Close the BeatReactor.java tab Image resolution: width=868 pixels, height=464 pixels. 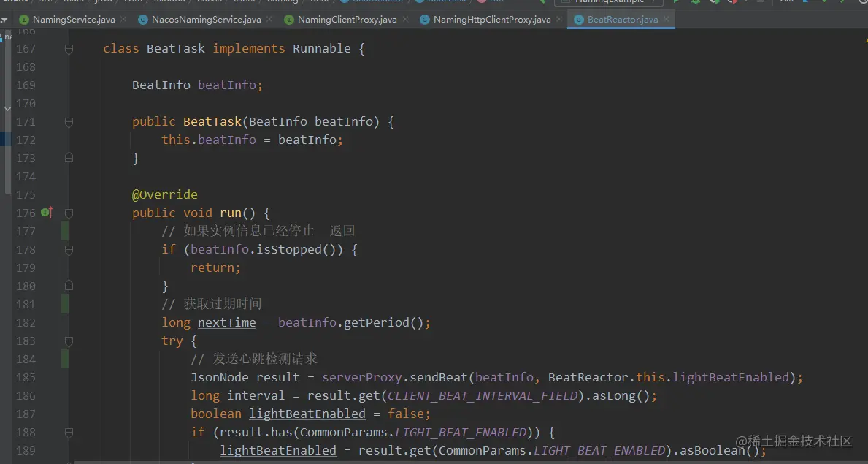click(x=666, y=20)
